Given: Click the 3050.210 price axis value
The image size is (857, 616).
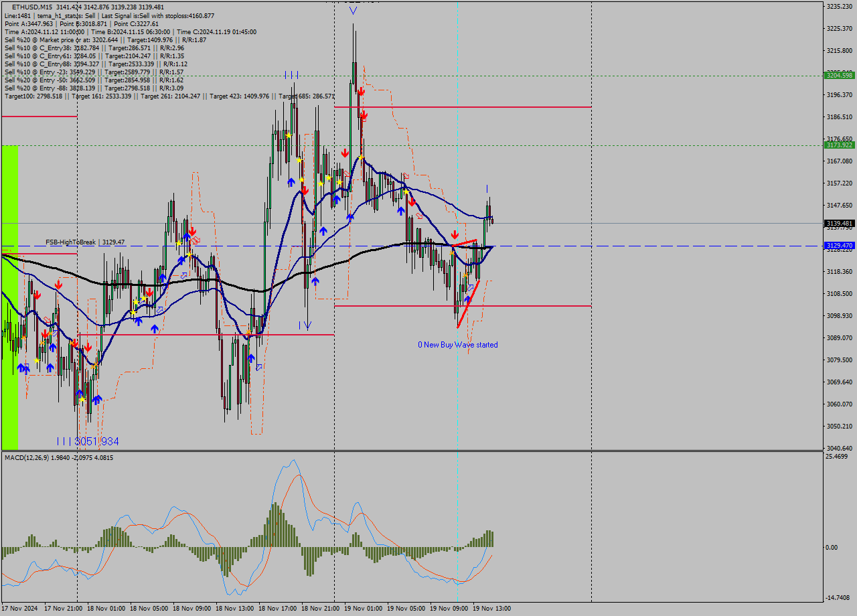Looking at the screenshot, I should click(840, 426).
